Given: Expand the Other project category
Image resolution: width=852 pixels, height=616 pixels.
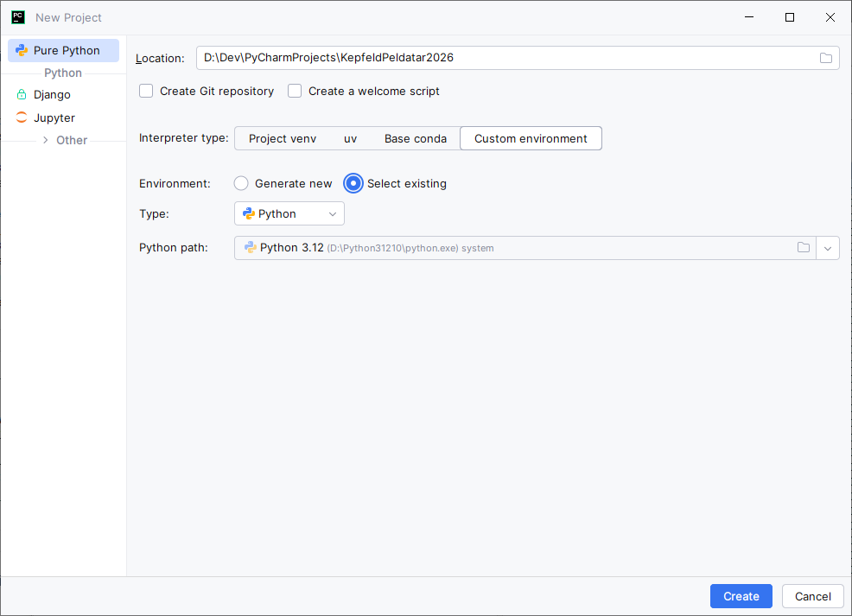Looking at the screenshot, I should click(46, 140).
